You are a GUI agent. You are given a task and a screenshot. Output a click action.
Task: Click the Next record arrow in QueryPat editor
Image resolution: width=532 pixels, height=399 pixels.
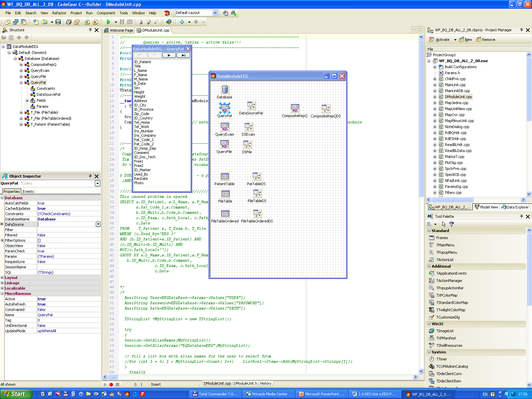(x=169, y=55)
